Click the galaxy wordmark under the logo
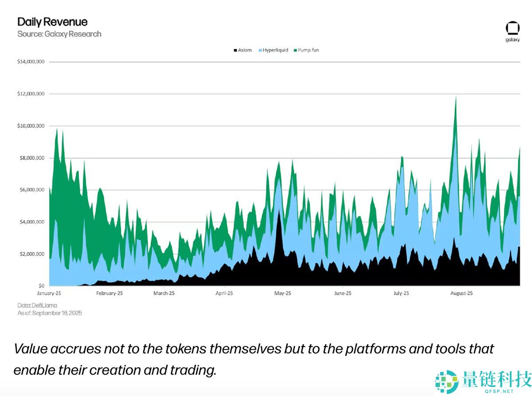 (x=512, y=40)
